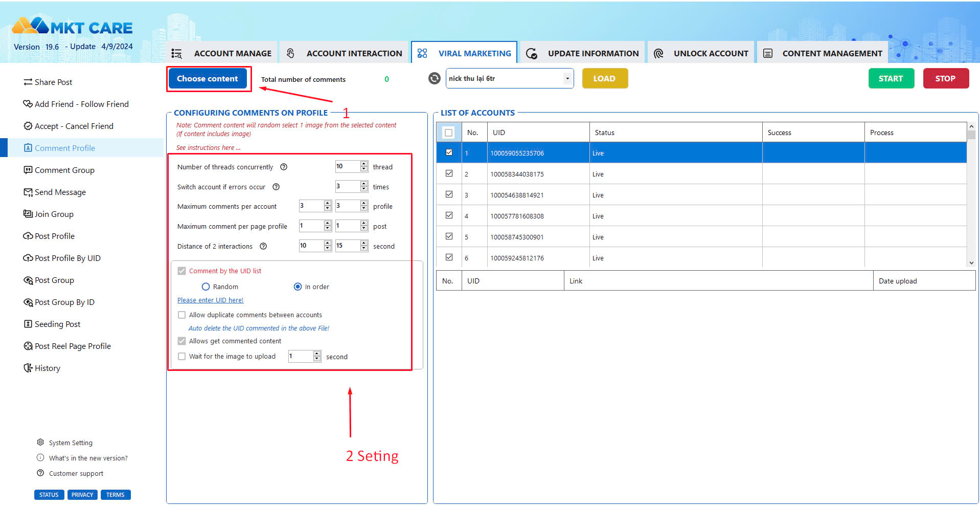980x506 pixels.
Task: Click the Comment Profile sidebar icon
Action: click(x=28, y=148)
